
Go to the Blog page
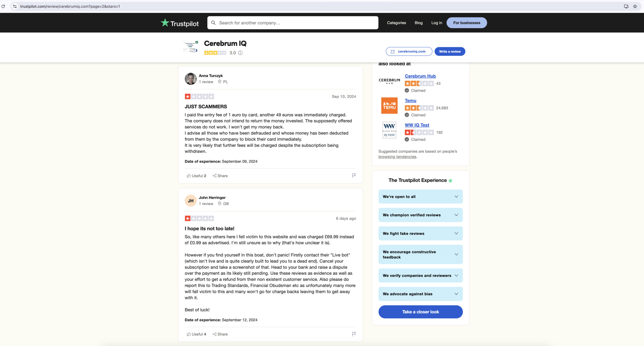(x=418, y=23)
